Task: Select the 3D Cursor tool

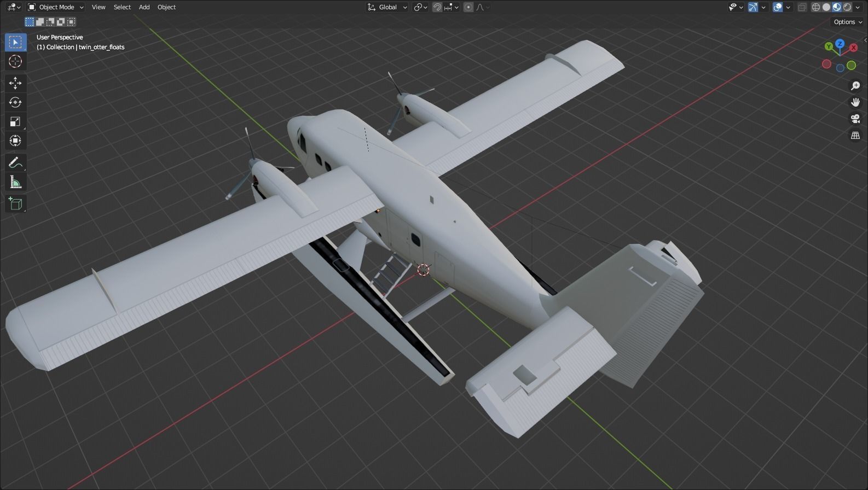Action: [15, 61]
